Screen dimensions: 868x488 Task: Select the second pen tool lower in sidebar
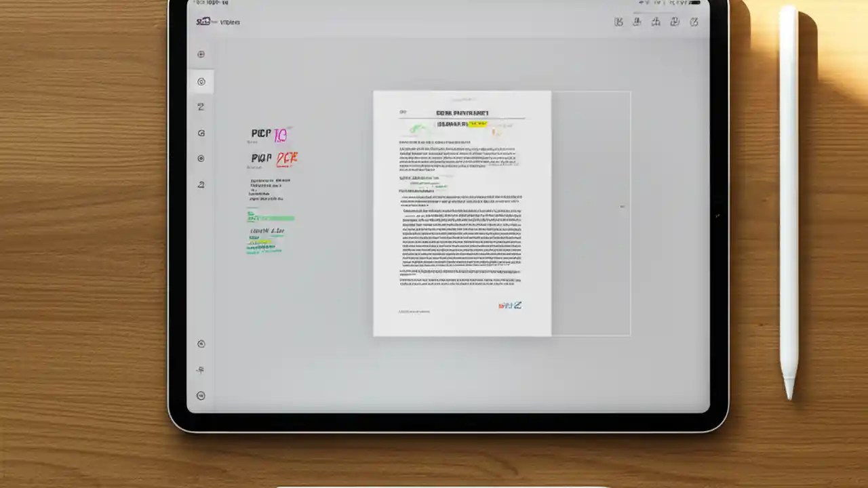pos(201,184)
